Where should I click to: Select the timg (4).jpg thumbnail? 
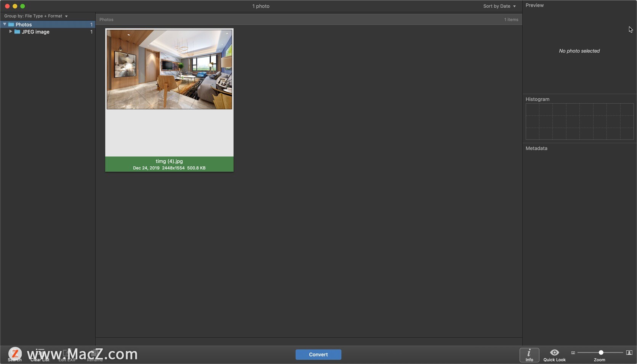(169, 70)
